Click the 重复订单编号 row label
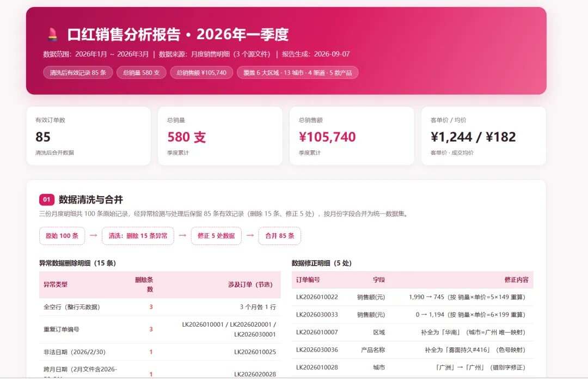 tap(62, 329)
